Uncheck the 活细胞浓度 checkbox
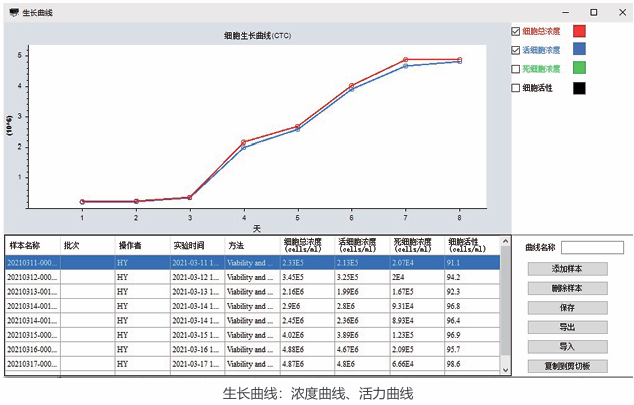This screenshot has width=634, height=405. coord(516,50)
